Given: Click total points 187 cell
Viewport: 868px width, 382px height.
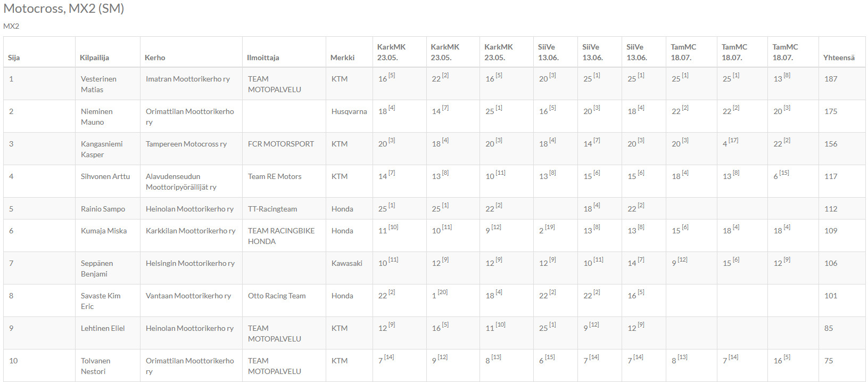Looking at the screenshot, I should pos(831,79).
